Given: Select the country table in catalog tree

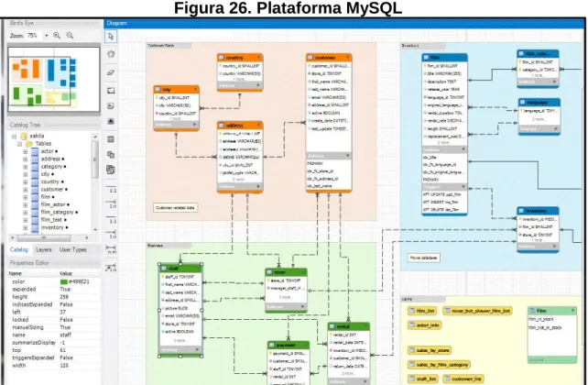Looking at the screenshot, I should click(x=49, y=181).
